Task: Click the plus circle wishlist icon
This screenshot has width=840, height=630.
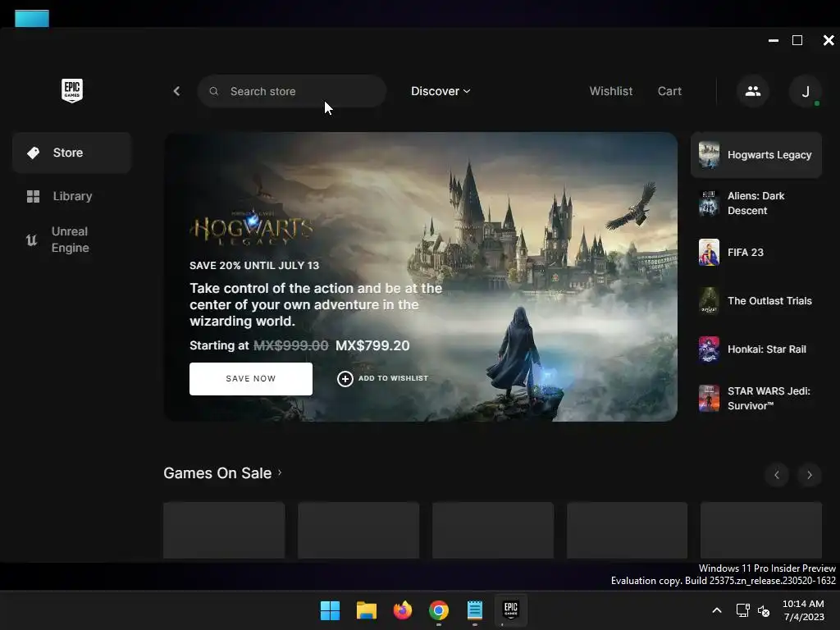Action: (x=345, y=379)
